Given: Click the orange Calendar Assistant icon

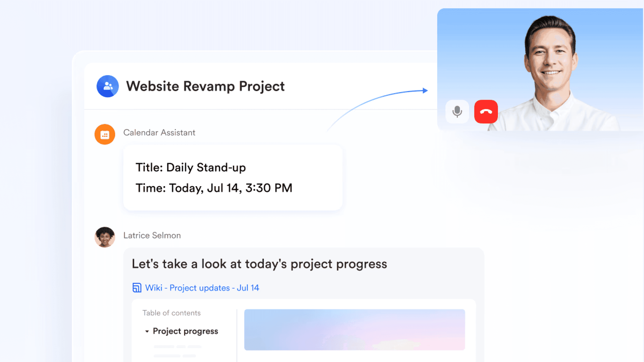Looking at the screenshot, I should point(105,134).
